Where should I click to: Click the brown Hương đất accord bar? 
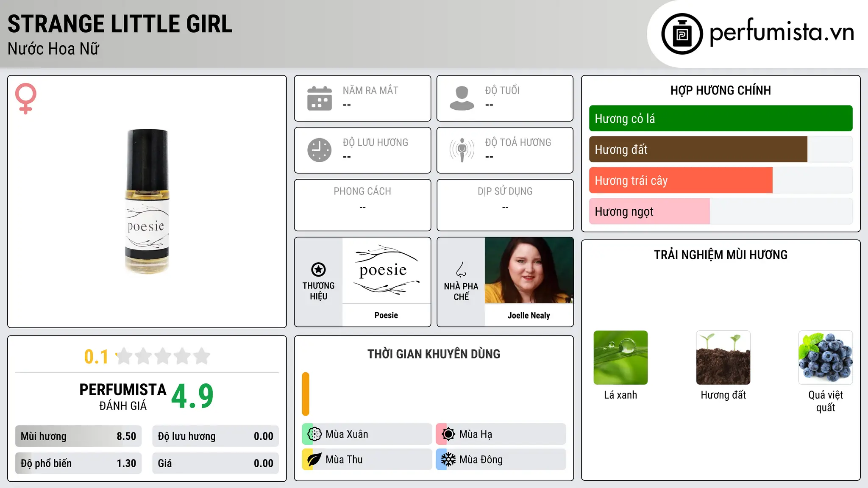[698, 150]
